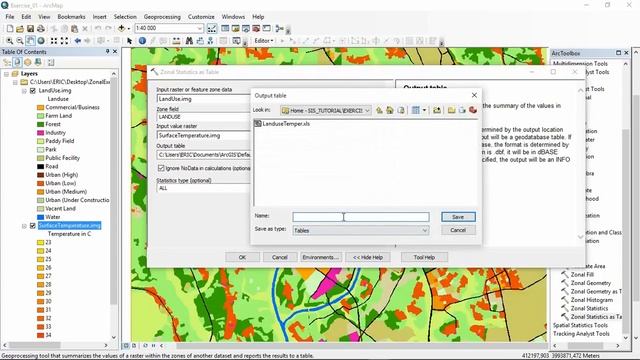640x360 pixels.
Task: Toggle visibility of LandUse.img layer
Action: pyautogui.click(x=33, y=91)
